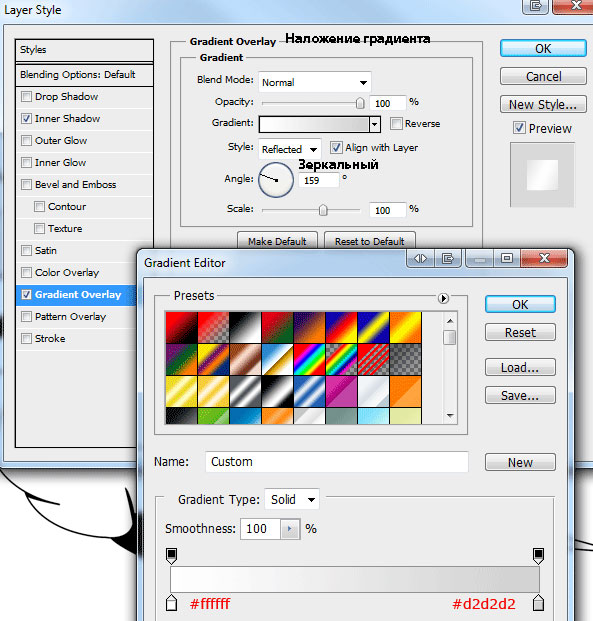
Task: Click the Gradient Editor window menu icon
Action: coord(448,259)
